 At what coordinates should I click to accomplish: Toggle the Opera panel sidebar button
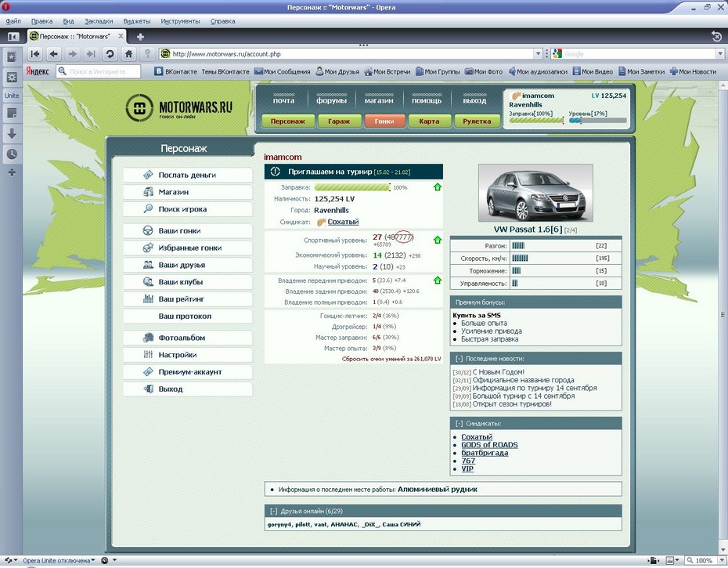pos(13,36)
